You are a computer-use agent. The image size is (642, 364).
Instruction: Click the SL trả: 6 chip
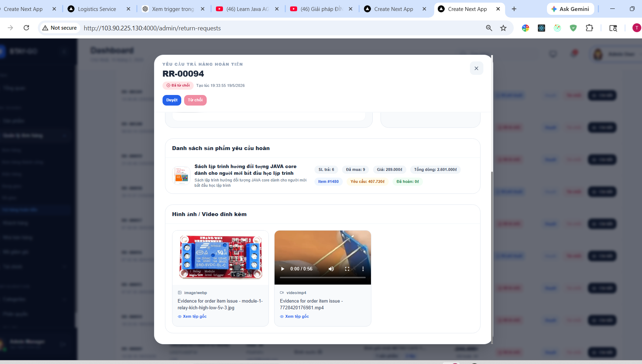point(326,169)
